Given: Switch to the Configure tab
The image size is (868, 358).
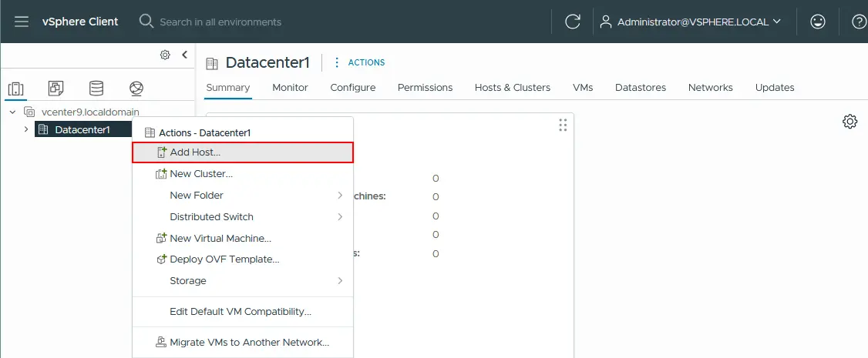Looking at the screenshot, I should click(352, 87).
